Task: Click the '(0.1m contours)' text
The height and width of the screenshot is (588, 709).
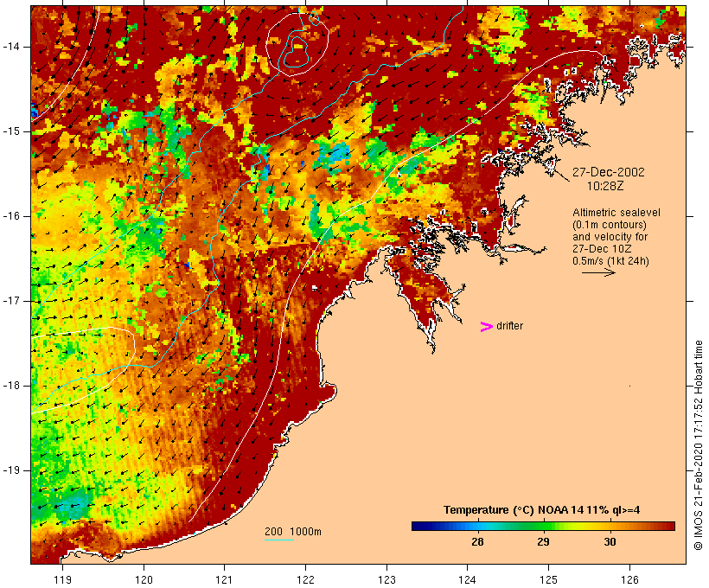Action: point(609,225)
